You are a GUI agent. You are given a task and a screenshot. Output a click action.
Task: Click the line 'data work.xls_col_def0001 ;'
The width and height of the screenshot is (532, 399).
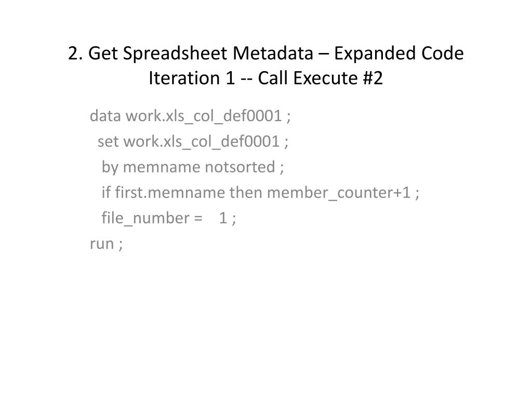pyautogui.click(x=190, y=116)
